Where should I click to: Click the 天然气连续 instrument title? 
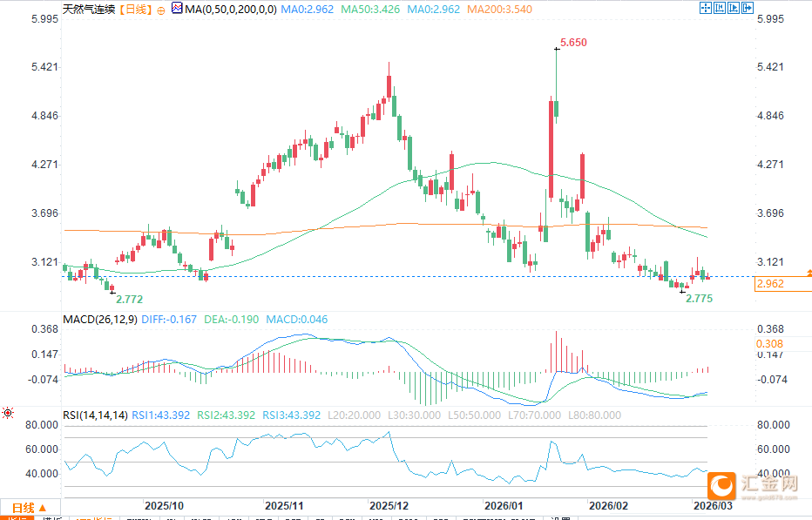pos(89,10)
